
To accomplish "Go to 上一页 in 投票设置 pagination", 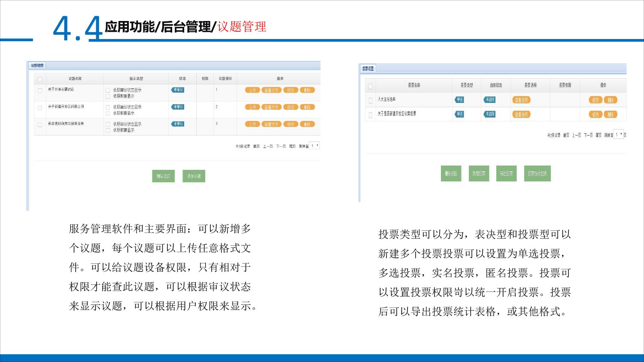I will tap(576, 135).
